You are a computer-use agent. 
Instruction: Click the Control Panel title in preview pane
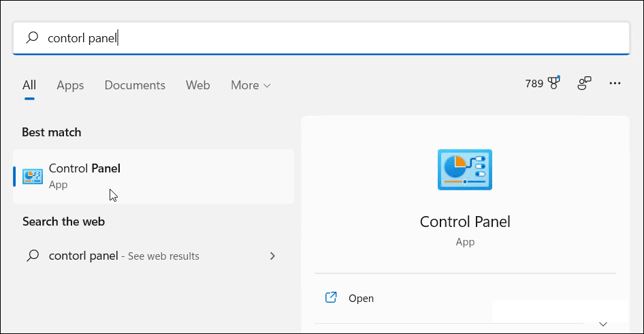pyautogui.click(x=465, y=222)
